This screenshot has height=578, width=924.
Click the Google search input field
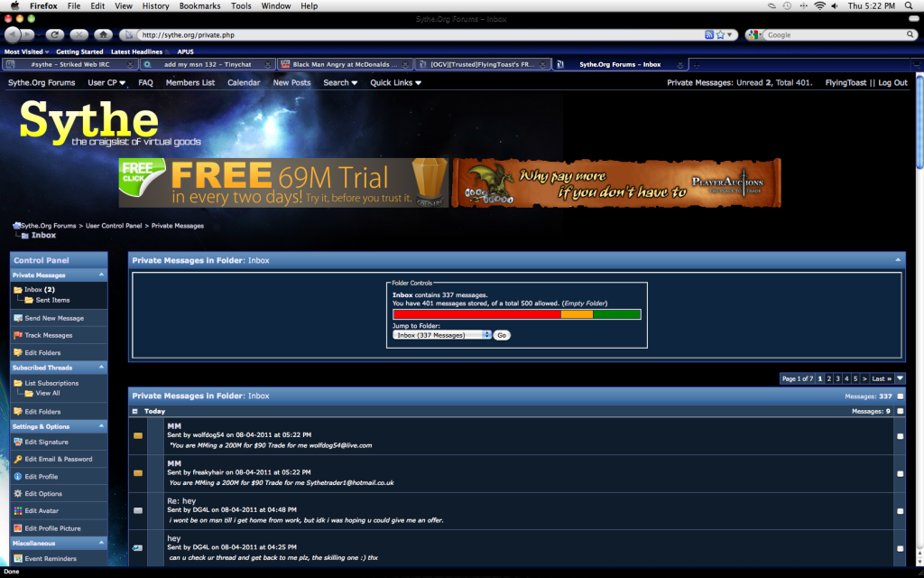(x=836, y=35)
